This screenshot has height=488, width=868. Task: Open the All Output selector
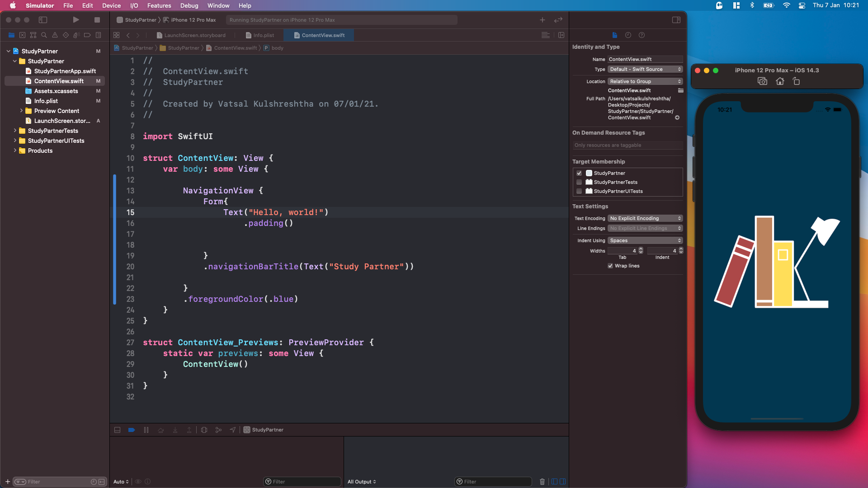coord(362,482)
